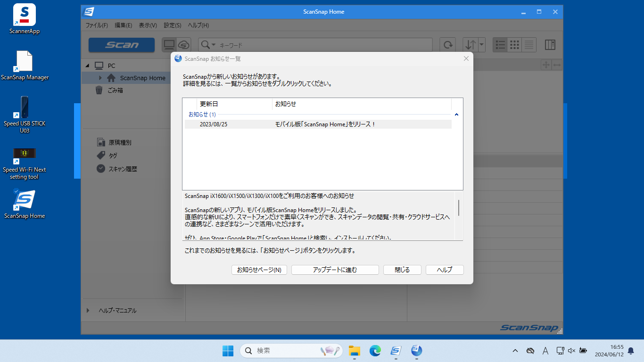Image resolution: width=644 pixels, height=362 pixels.
Task: Open the ScanSnap Manager desktop icon
Action: (x=25, y=65)
